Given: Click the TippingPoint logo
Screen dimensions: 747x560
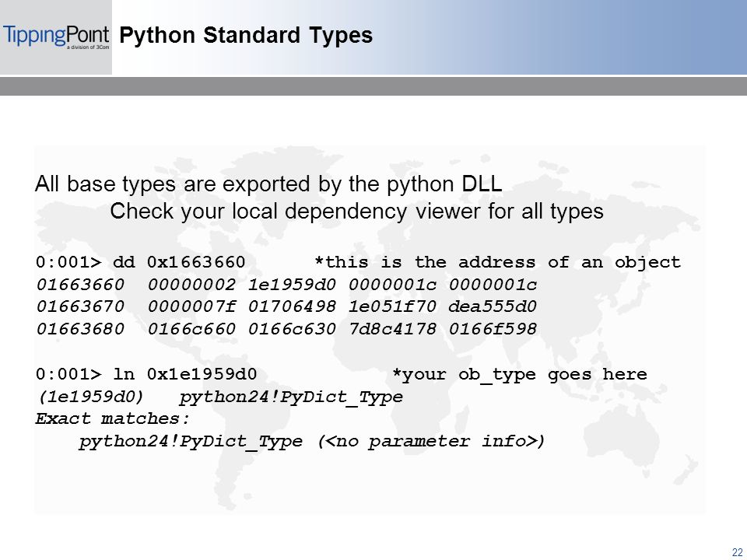Looking at the screenshot, I should point(56,37).
